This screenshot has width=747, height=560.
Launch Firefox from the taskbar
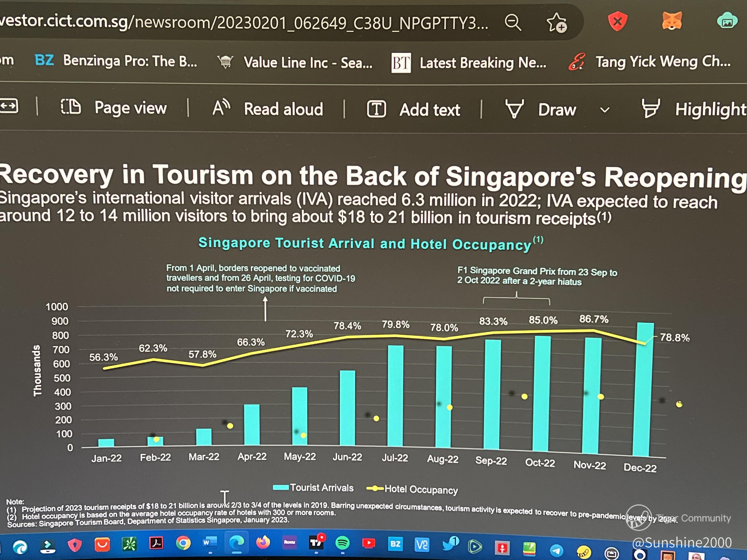263,542
